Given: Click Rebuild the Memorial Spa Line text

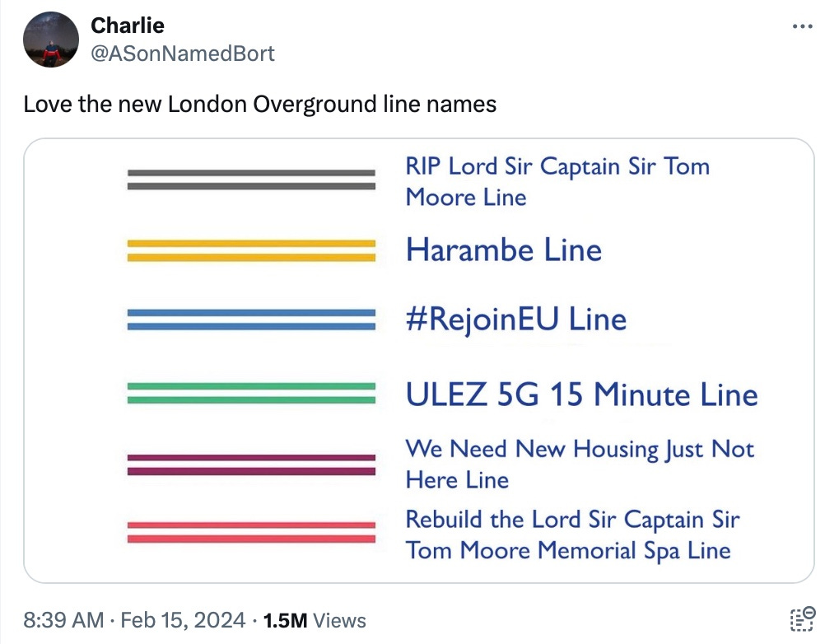Looking at the screenshot, I should pos(572,535).
